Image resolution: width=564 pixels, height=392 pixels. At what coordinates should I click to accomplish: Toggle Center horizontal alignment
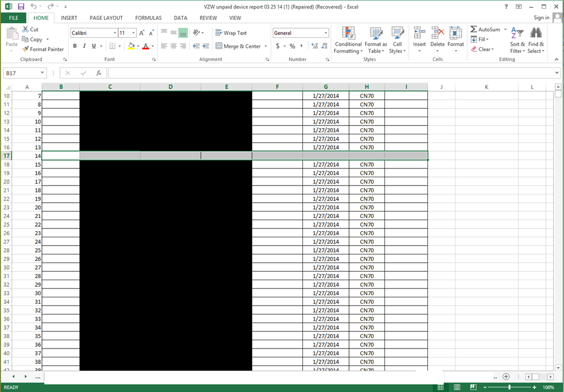[173, 46]
